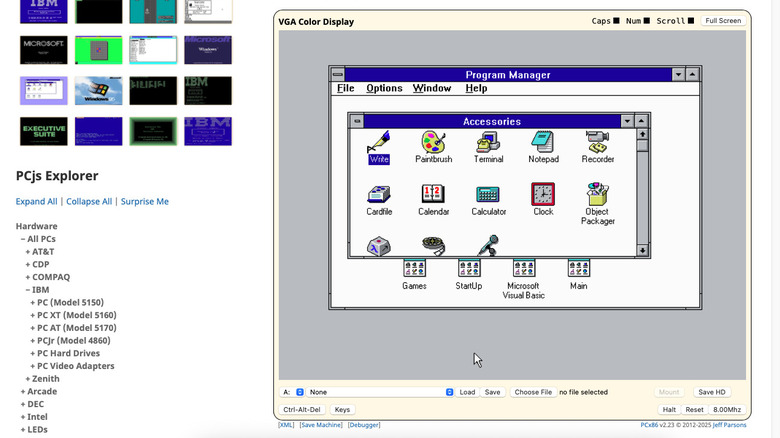Open the black Microsoft logo thumbnail
The width and height of the screenshot is (780, 438).
click(x=44, y=50)
